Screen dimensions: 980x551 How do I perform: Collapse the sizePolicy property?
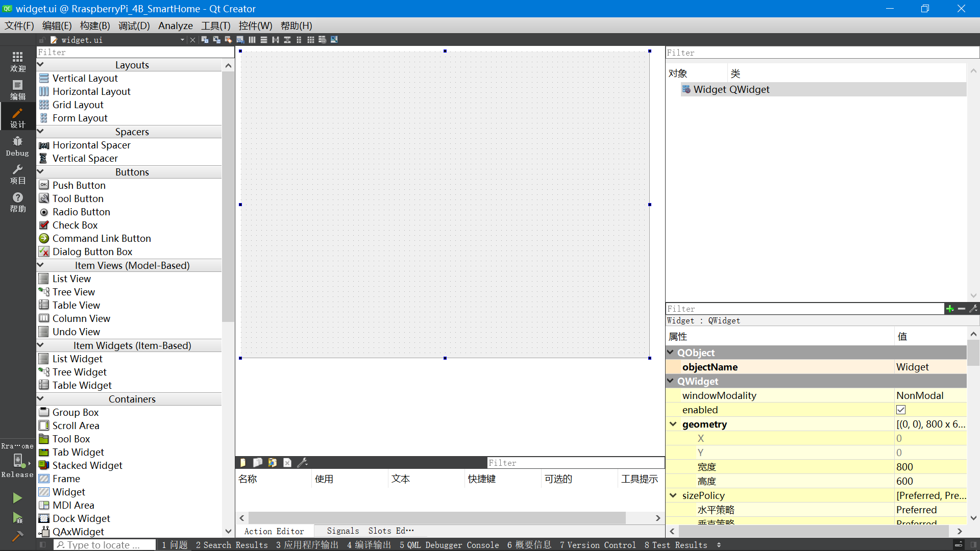pos(673,495)
